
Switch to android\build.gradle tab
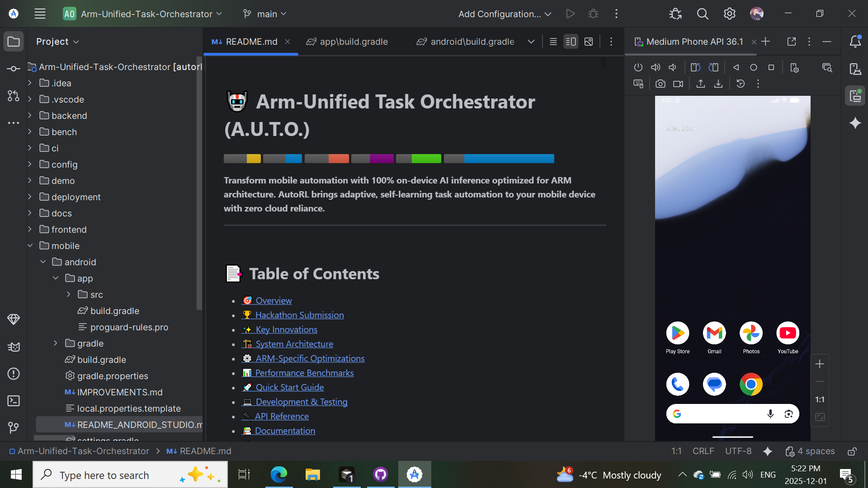[466, 42]
